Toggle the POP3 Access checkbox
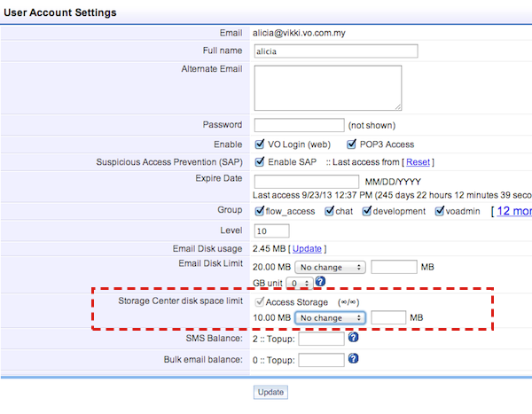 (x=353, y=145)
